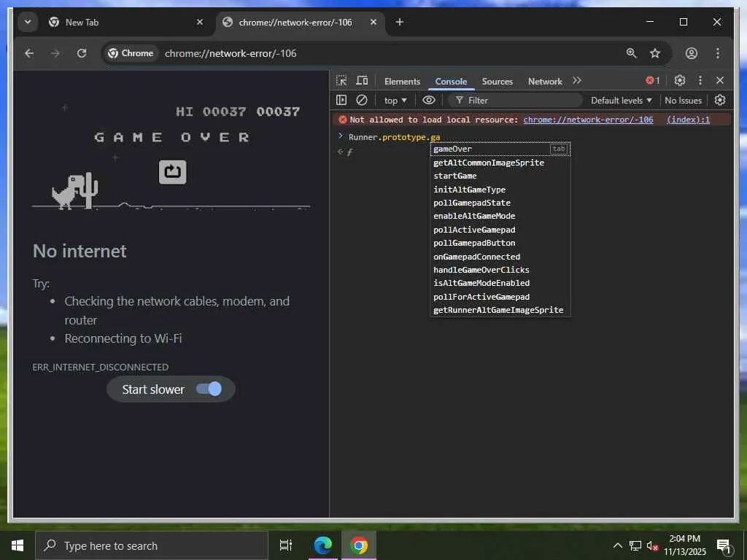Open the Sources tab

[x=497, y=82]
